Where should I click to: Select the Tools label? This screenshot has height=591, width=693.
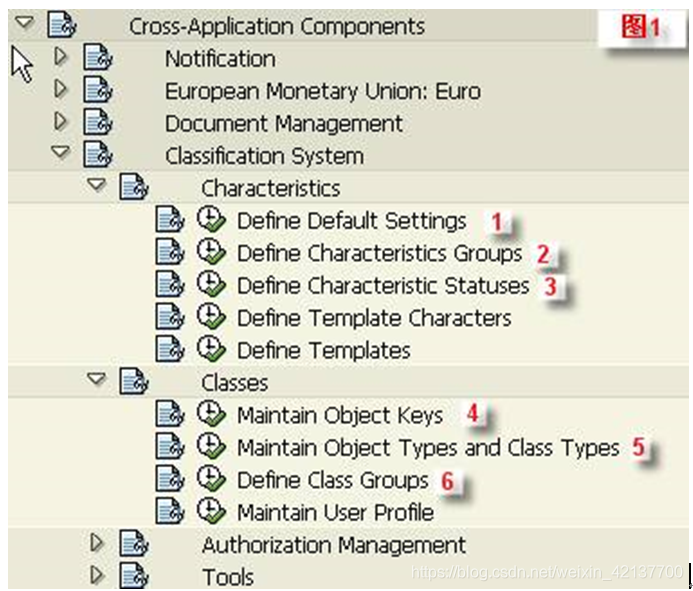tap(228, 577)
